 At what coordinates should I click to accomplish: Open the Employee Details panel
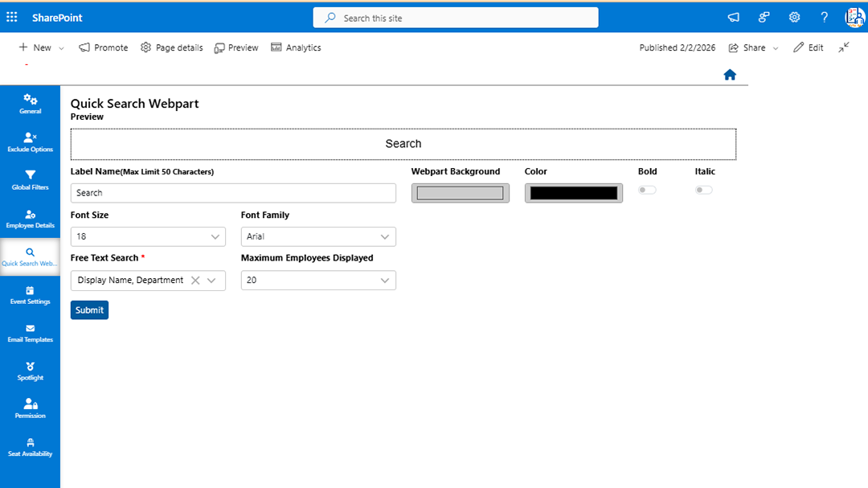coord(30,217)
